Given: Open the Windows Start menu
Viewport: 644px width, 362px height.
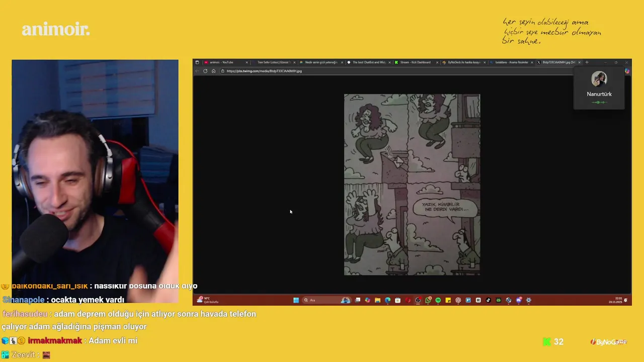Looking at the screenshot, I should coord(296,300).
